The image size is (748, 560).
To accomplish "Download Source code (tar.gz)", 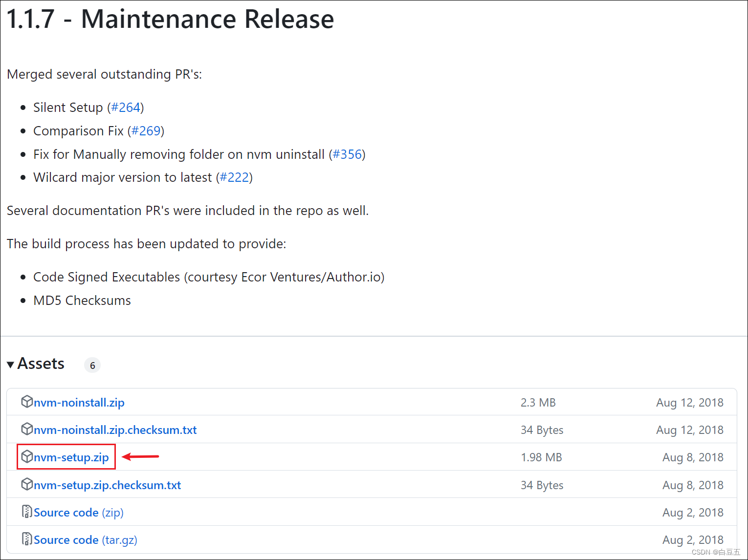I will point(86,540).
